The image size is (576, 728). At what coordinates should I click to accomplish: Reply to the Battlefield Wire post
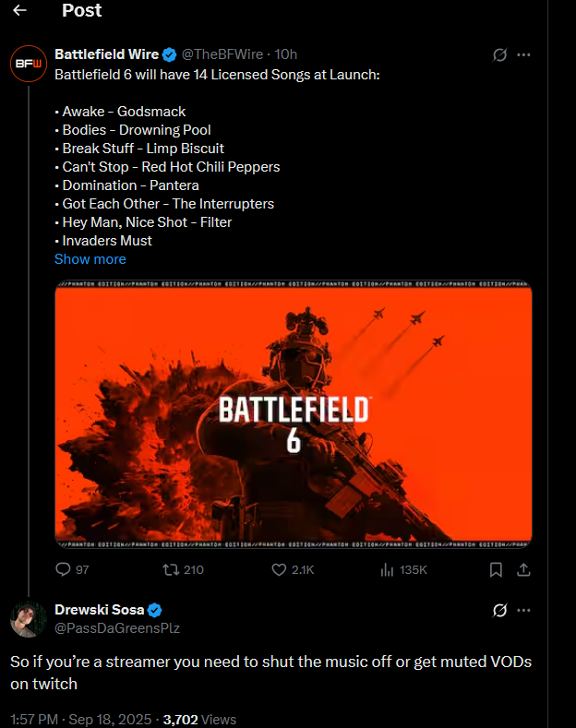coord(64,570)
